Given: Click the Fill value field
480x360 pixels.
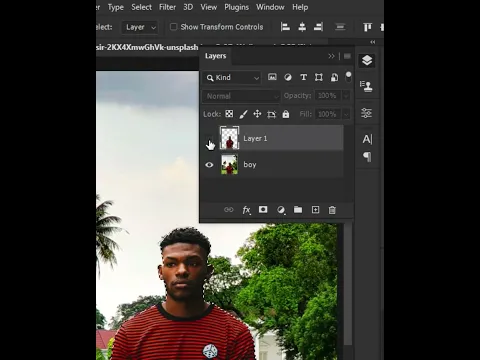Looking at the screenshot, I should pyautogui.click(x=328, y=114).
